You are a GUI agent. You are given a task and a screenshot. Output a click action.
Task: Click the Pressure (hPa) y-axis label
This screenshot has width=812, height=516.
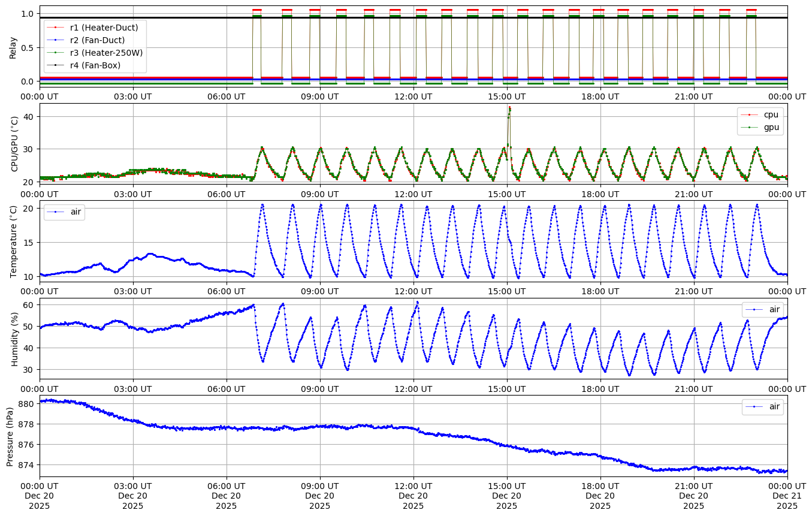(x=10, y=436)
